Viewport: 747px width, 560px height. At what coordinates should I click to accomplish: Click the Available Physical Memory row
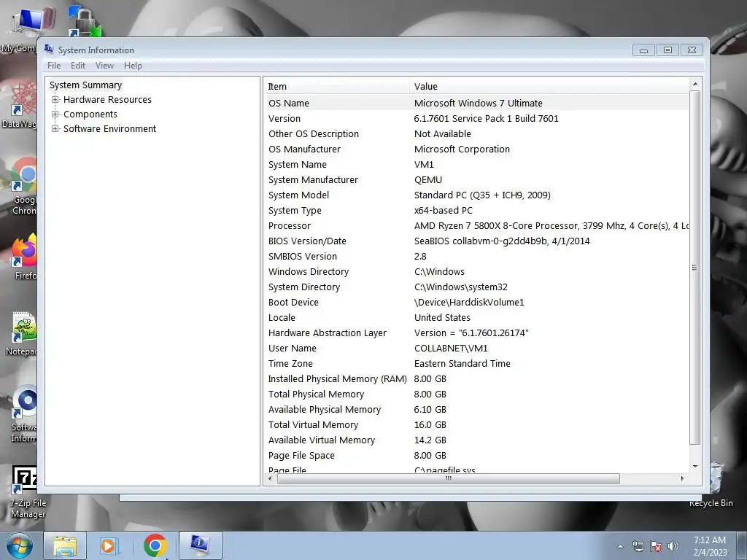pyautogui.click(x=476, y=410)
